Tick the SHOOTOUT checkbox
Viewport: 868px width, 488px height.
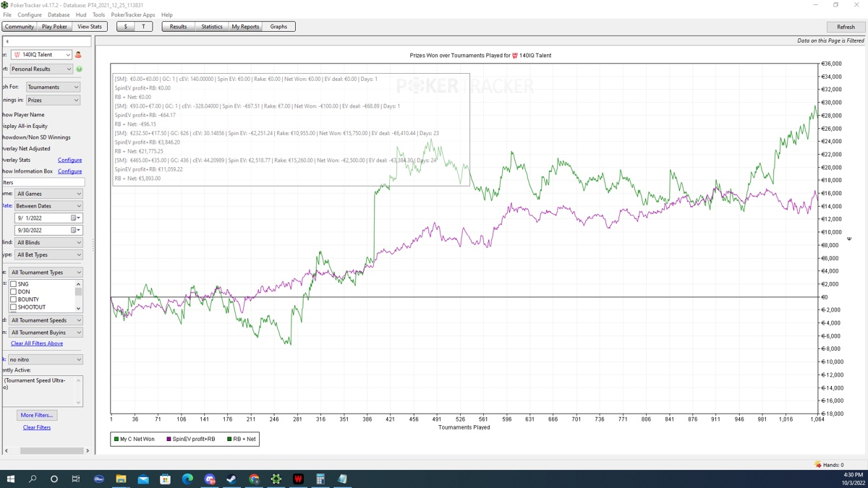(x=13, y=307)
